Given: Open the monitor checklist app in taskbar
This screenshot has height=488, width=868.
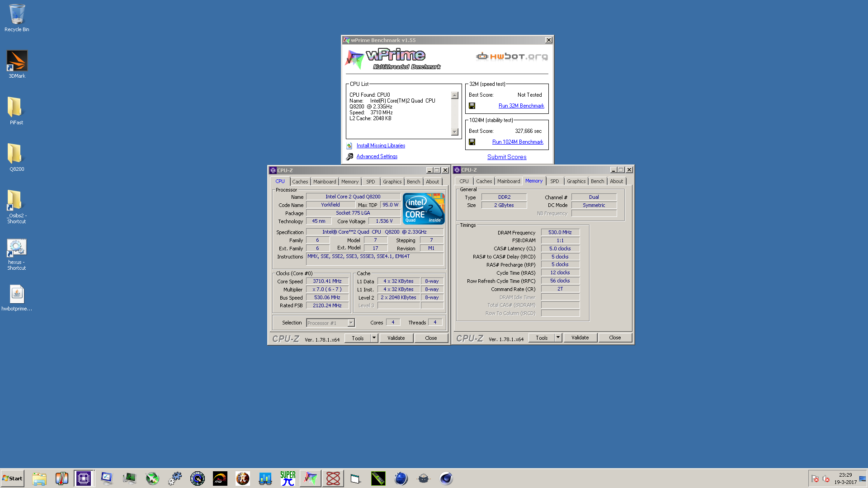Looking at the screenshot, I should (x=107, y=479).
